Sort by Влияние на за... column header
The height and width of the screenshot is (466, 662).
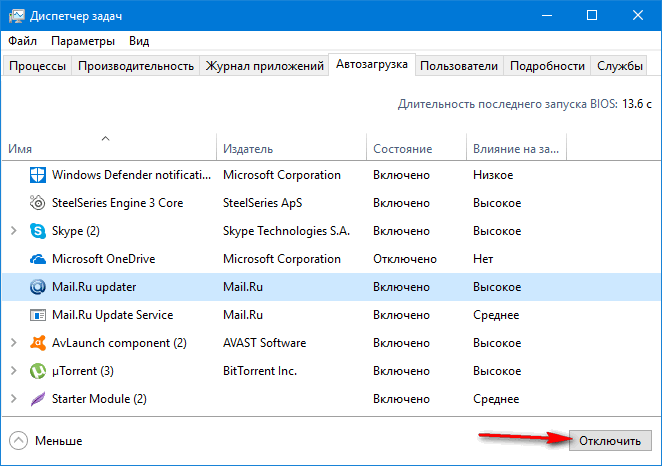[x=516, y=149]
